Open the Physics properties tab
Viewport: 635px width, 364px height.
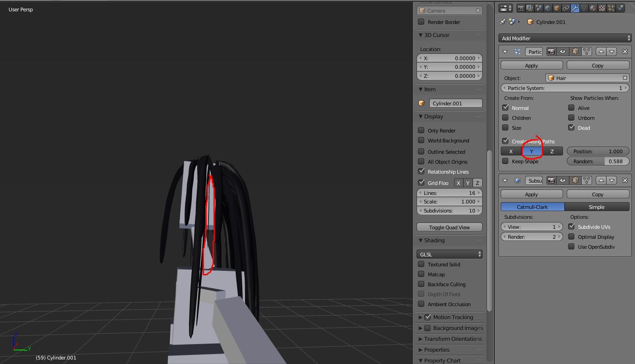pyautogui.click(x=621, y=8)
